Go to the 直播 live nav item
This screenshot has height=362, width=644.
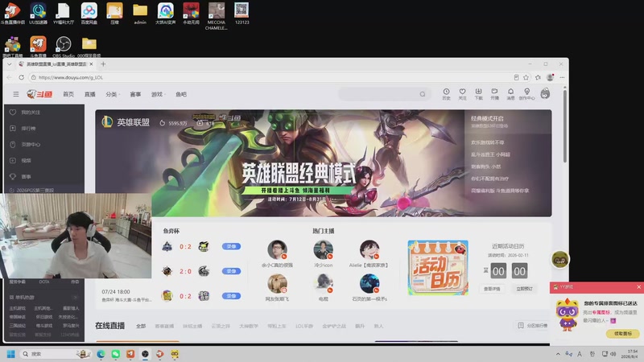coord(89,94)
